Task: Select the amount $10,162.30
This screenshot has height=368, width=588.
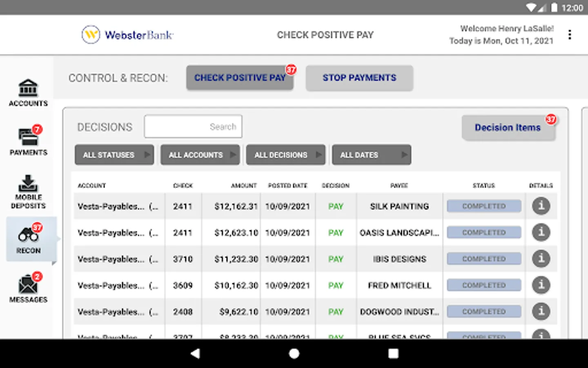Action: tap(236, 285)
